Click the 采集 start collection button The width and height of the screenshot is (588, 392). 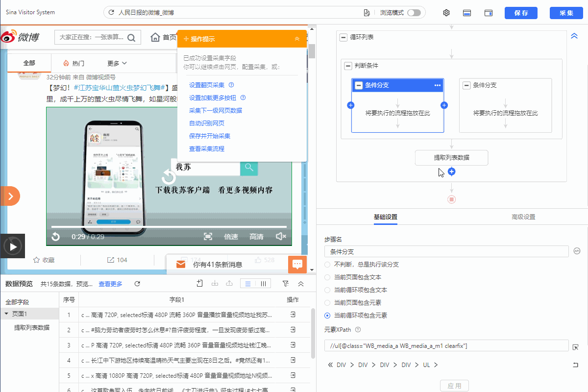click(566, 13)
